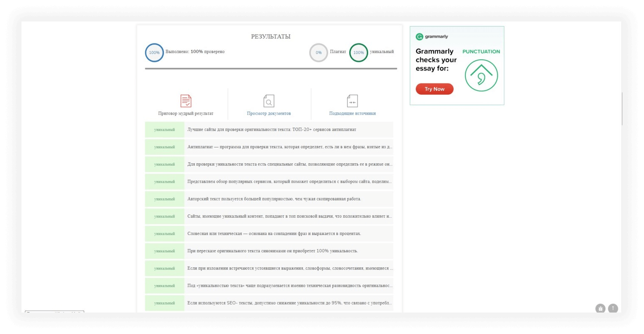
Task: Click the page vertical scrollbar
Action: [622, 109]
